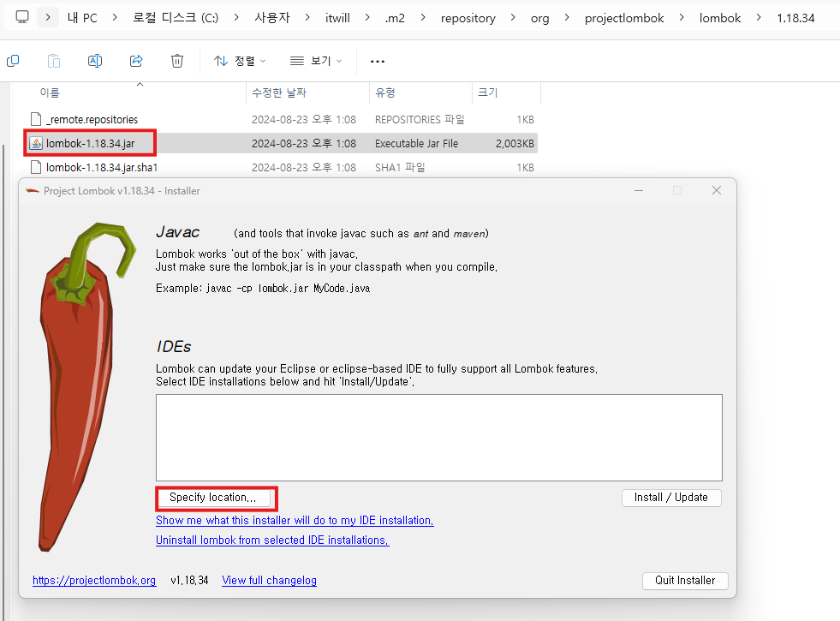
Task: Go to 내 PC breadcrumb
Action: click(82, 18)
